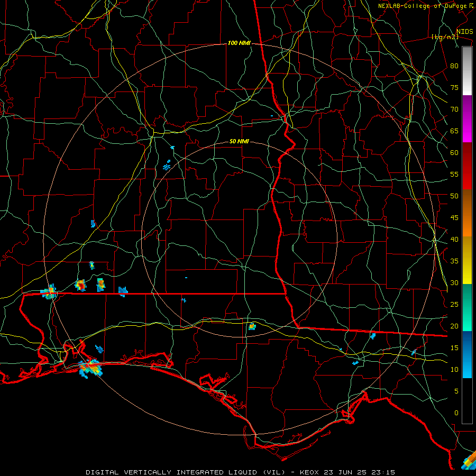Click the 35 value on the legend
476x476 pixels.
454,261
